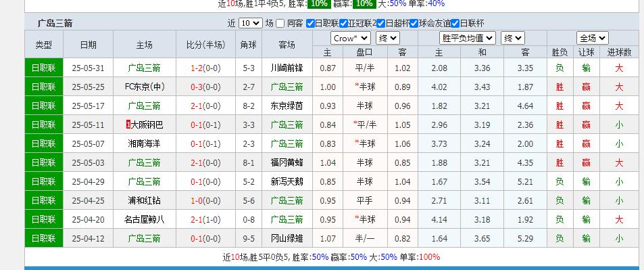Click 川崎前锋 away team link

(x=287, y=68)
